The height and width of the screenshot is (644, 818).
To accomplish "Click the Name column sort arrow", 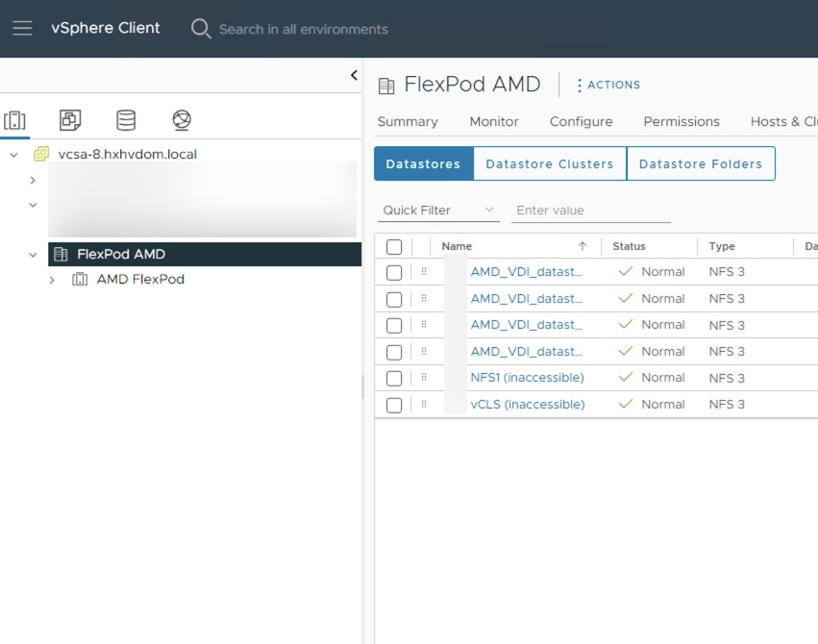I will [583, 246].
